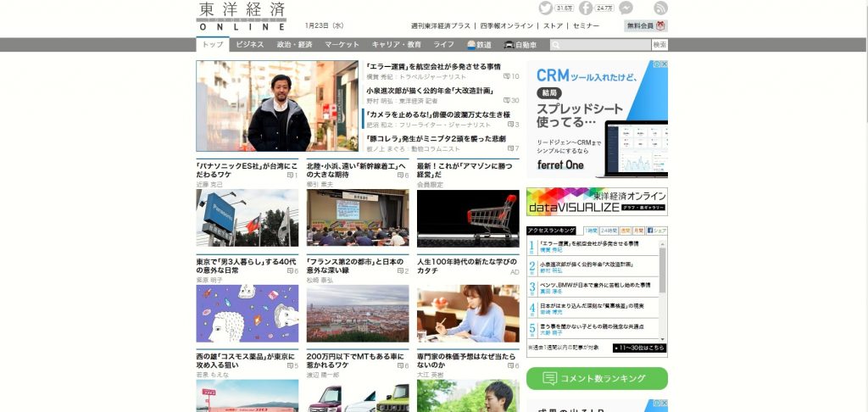Open comment count 6 on 専門家の株価予想 article
868x412 pixels.
point(514,366)
